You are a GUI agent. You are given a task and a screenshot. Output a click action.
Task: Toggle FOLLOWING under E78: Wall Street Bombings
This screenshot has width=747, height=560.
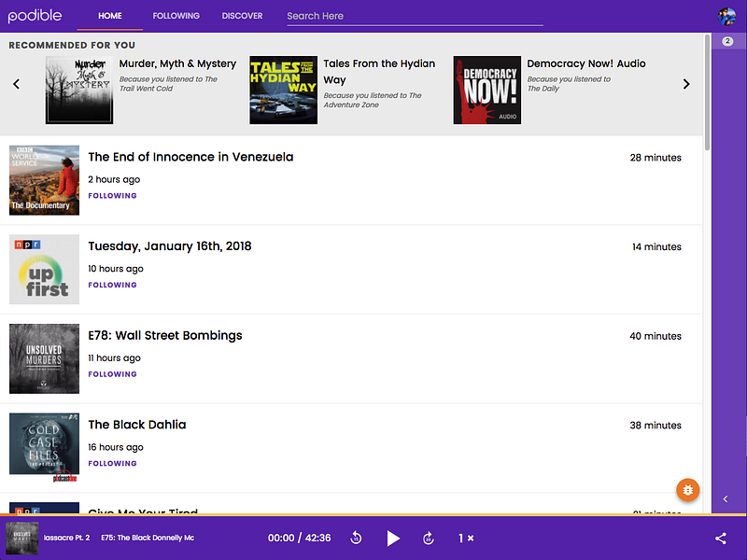[x=112, y=374]
